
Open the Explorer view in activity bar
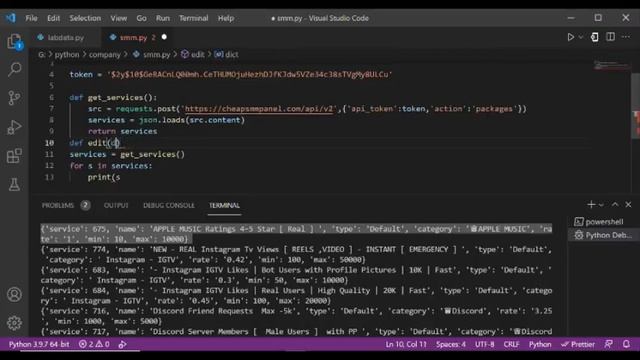[14, 41]
